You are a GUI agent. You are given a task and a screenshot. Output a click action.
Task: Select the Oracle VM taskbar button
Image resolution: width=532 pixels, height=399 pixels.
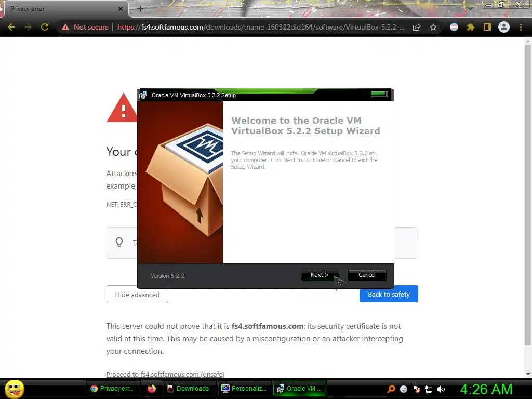(x=300, y=389)
